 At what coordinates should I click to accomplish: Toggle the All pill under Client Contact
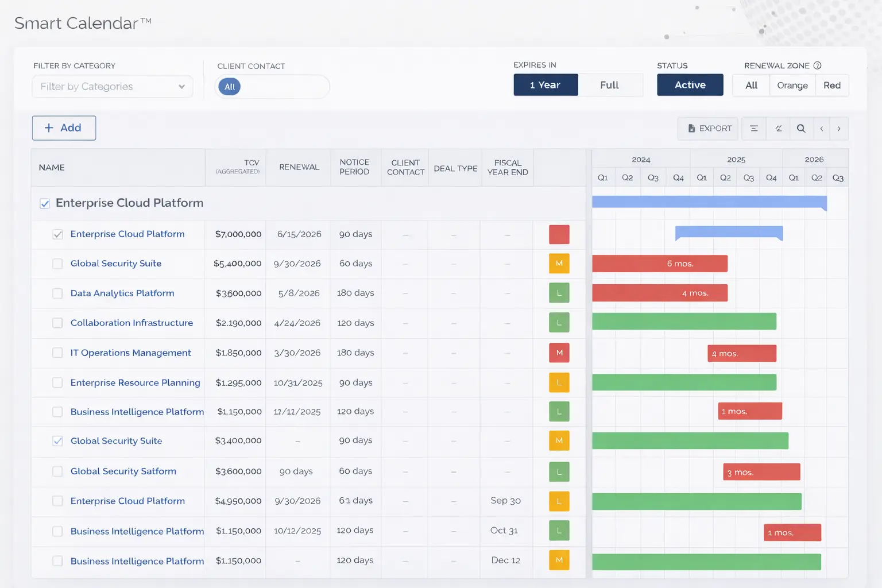coord(229,87)
